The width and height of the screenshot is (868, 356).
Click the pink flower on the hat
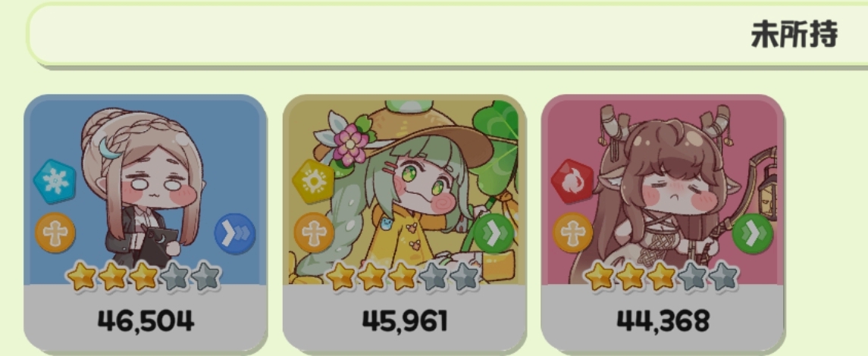tap(349, 144)
